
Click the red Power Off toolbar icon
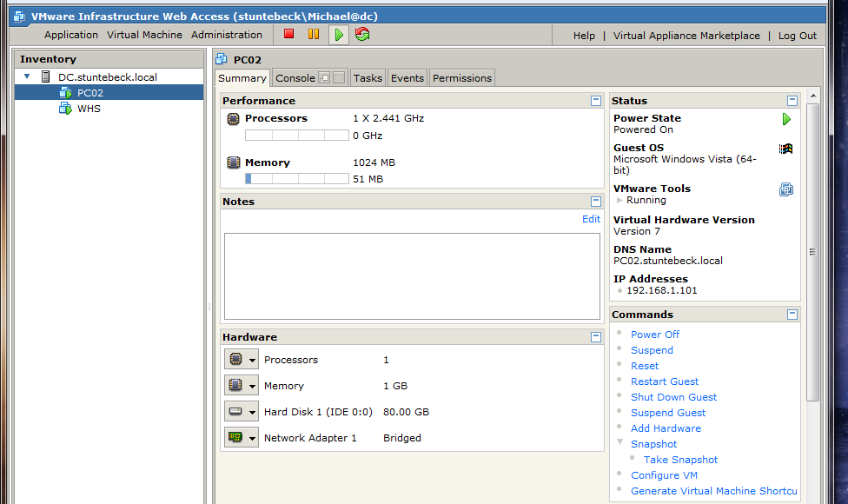(x=289, y=35)
